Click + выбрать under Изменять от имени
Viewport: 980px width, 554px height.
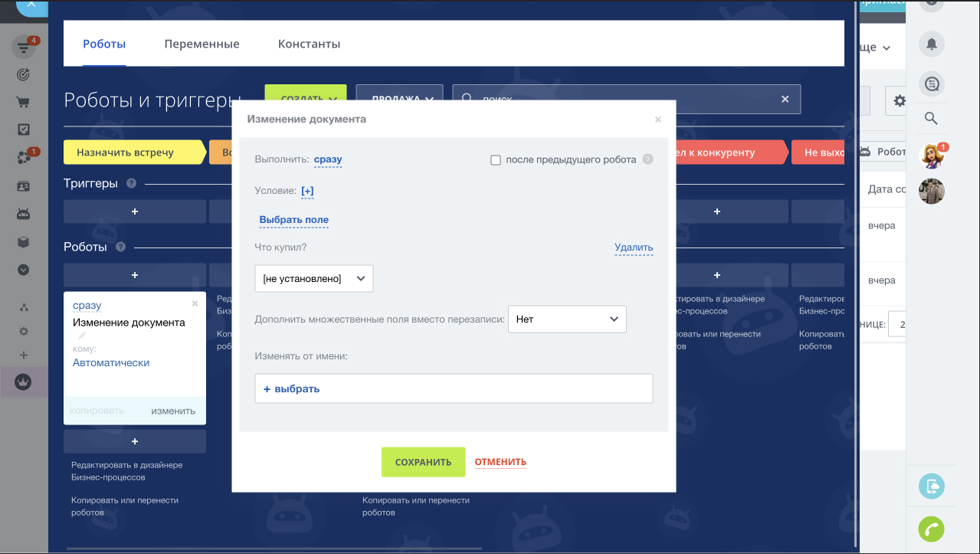pyautogui.click(x=292, y=388)
